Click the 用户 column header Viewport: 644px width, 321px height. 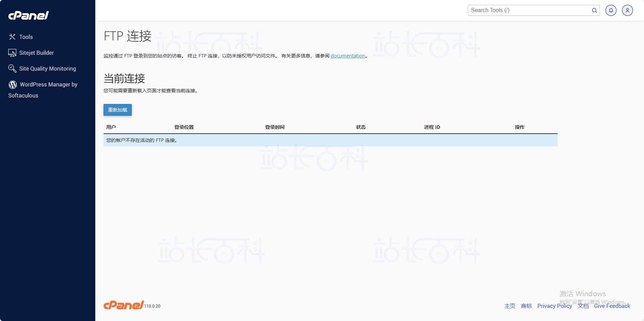[x=111, y=127]
